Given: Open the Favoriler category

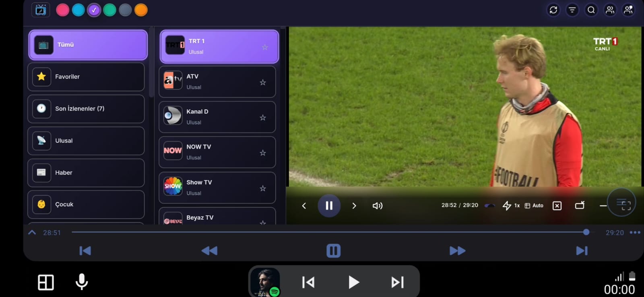Looking at the screenshot, I should pos(86,76).
